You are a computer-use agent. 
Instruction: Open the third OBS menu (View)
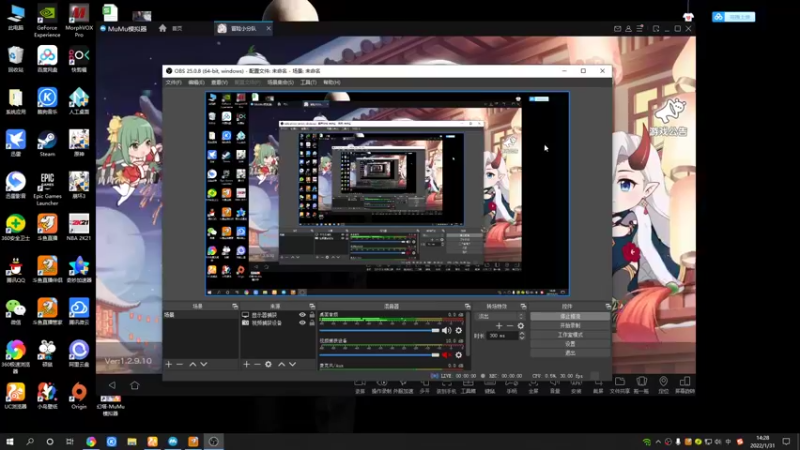219,82
